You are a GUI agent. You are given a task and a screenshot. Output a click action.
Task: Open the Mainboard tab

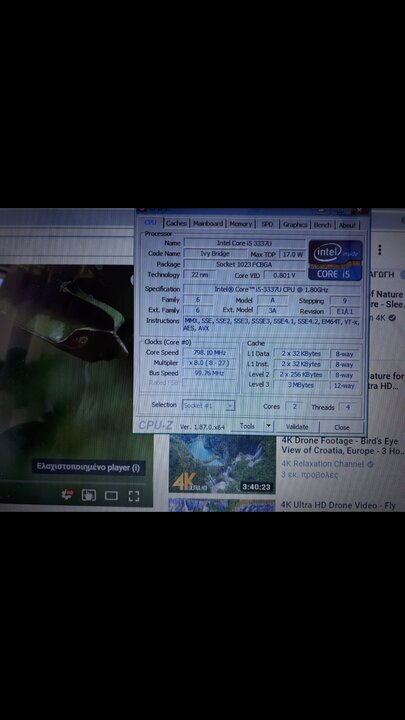pyautogui.click(x=208, y=224)
